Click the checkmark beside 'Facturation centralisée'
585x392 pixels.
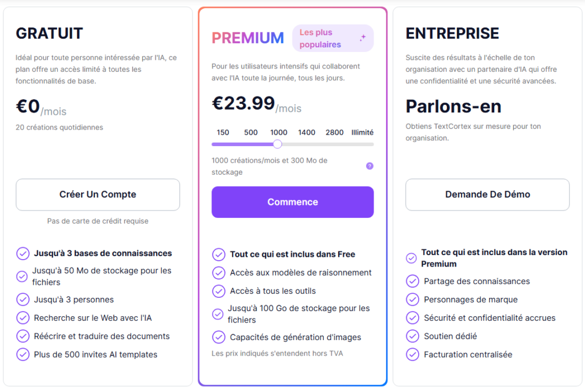click(x=412, y=354)
